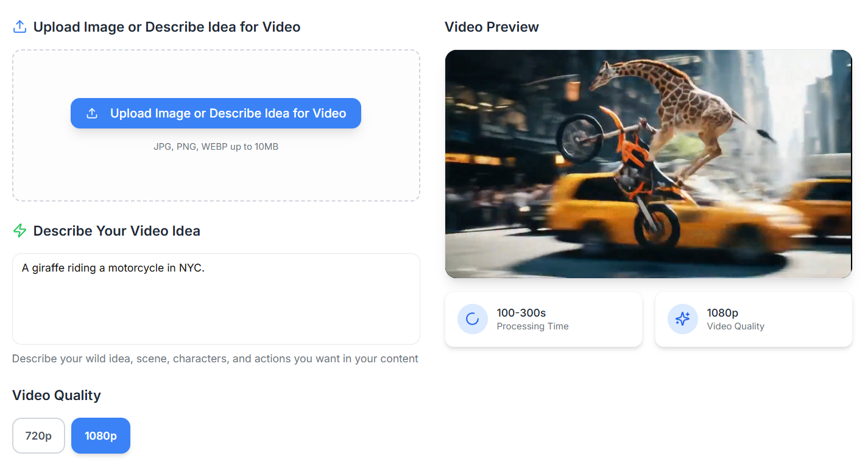Click the "Describe Your Video Idea" heading
The height and width of the screenshot is (467, 868).
coord(116,231)
